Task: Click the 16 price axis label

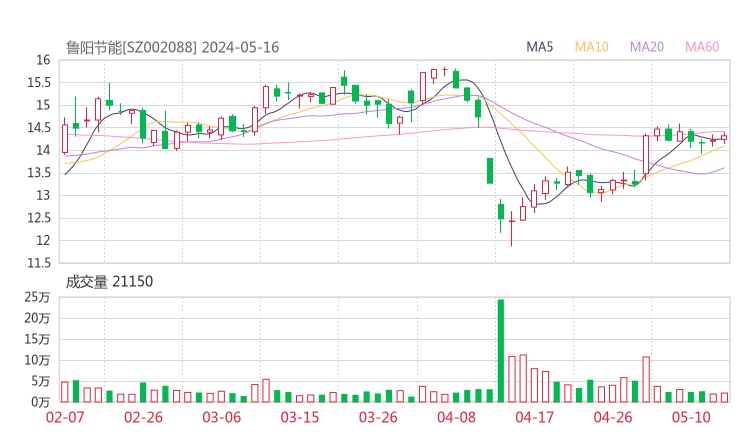Action: tap(43, 60)
